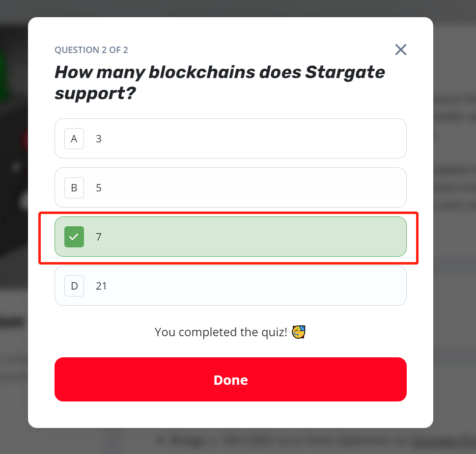Click the green checkmark icon on answer 7

(x=74, y=237)
